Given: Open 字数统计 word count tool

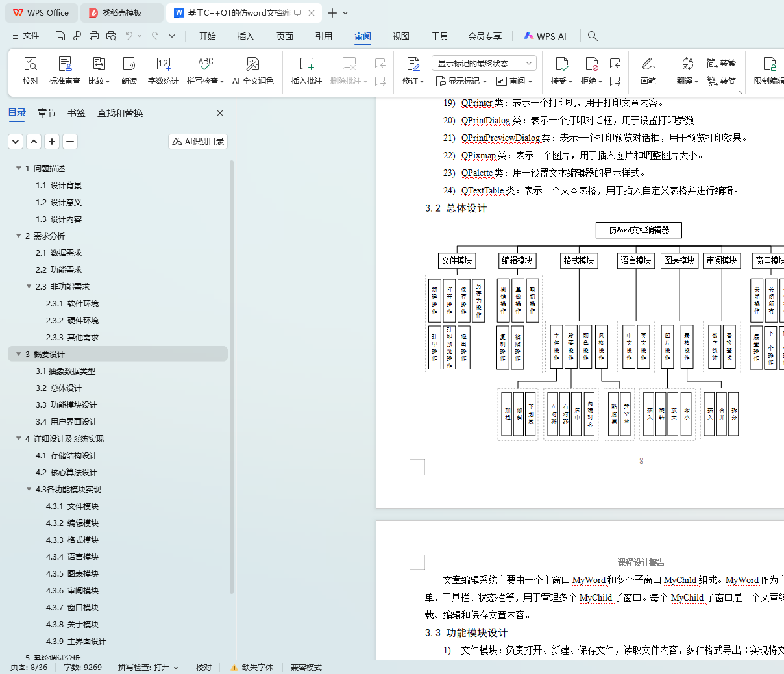Looking at the screenshot, I should pos(164,70).
